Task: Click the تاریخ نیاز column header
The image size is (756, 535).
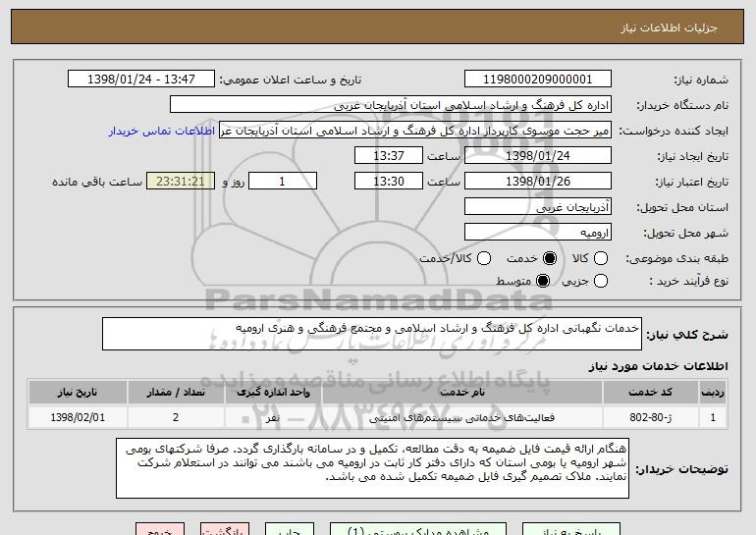Action: tap(78, 393)
